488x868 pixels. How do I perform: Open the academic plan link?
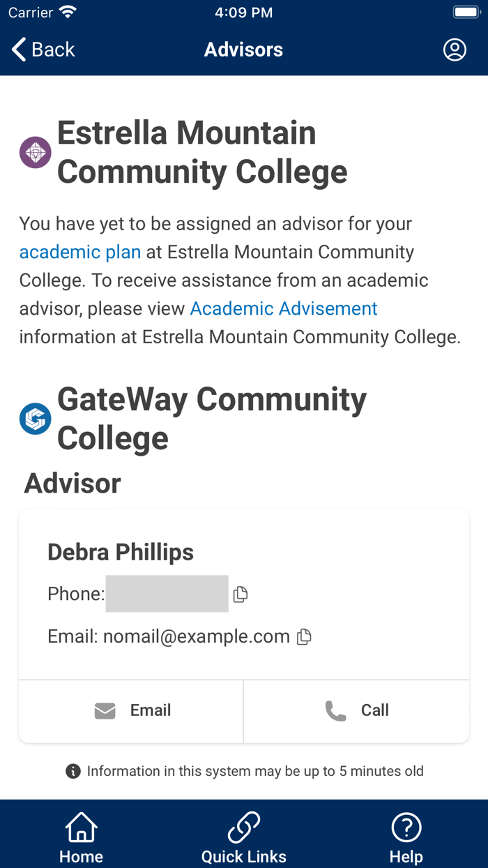(x=79, y=252)
